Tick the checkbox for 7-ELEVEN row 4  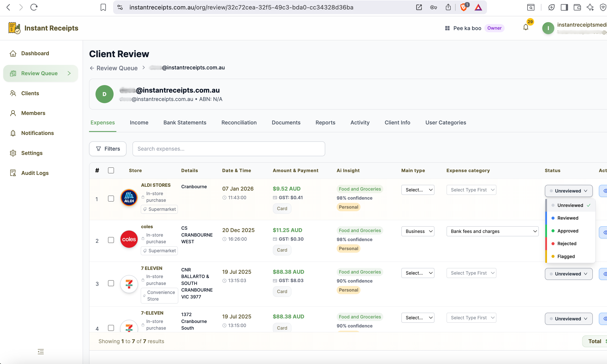(x=111, y=328)
